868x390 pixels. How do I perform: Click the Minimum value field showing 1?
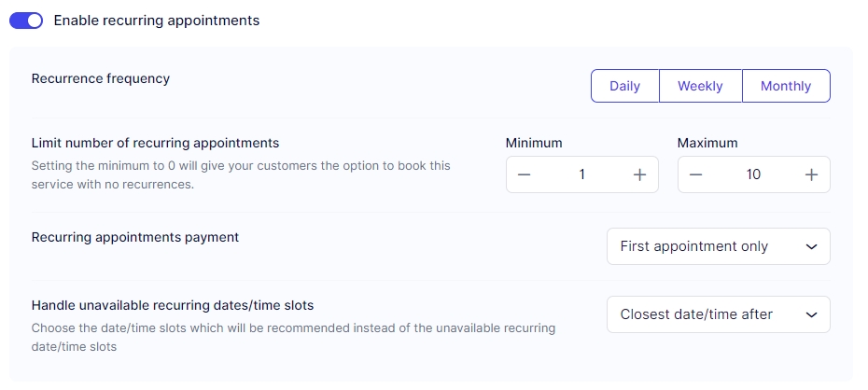pyautogui.click(x=581, y=174)
